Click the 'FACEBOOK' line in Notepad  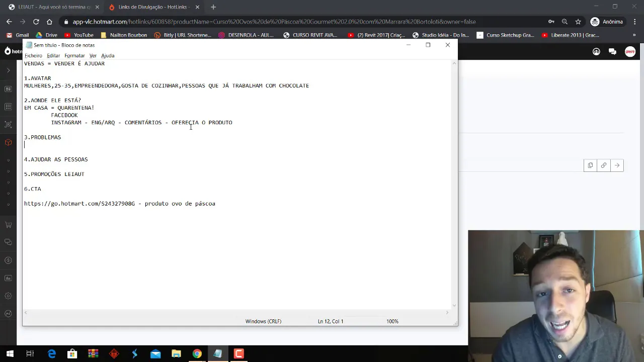[64, 115]
